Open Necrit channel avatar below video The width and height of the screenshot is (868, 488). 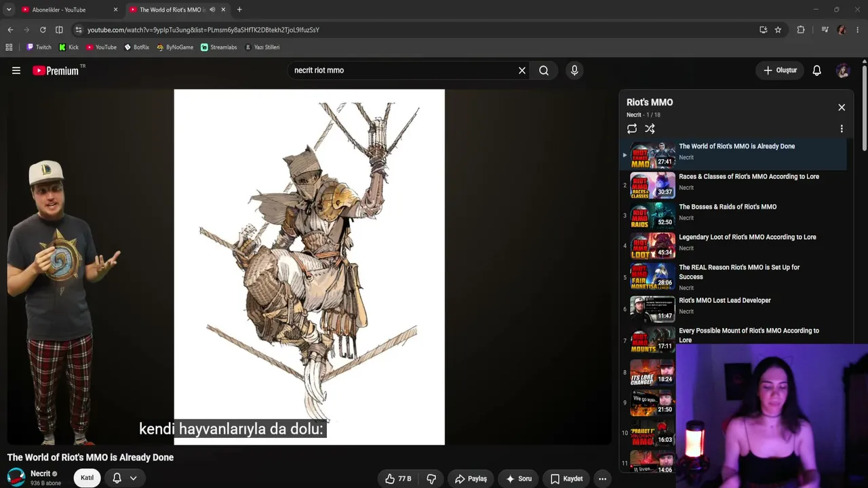tap(16, 477)
